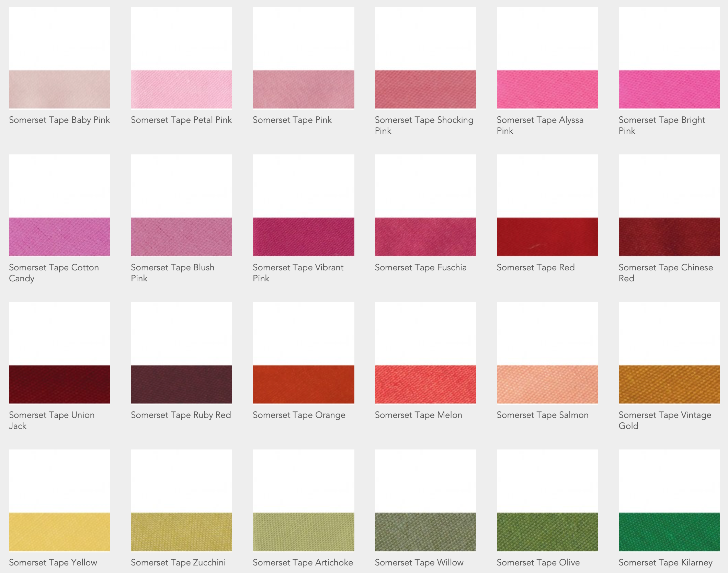Select the Fuschia tape swatch
This screenshot has width=728, height=573.
[x=425, y=237]
